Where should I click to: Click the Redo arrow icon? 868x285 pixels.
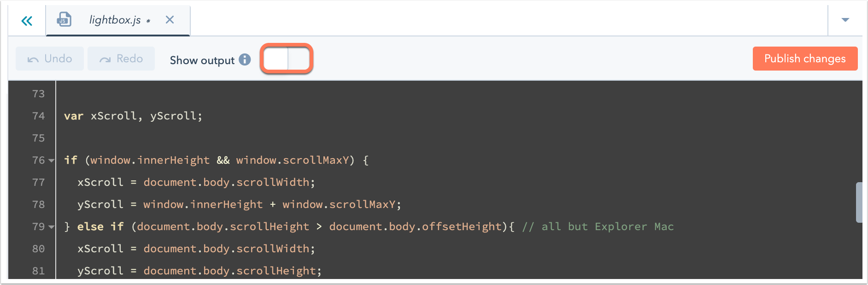click(105, 58)
